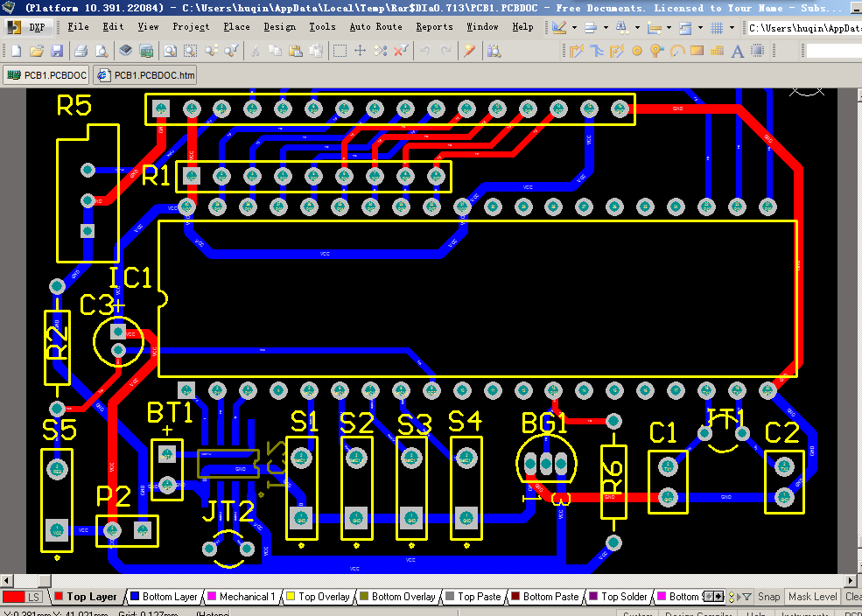The image size is (862, 616).
Task: Click Zoom on filtered objects icon
Action: [x=231, y=51]
